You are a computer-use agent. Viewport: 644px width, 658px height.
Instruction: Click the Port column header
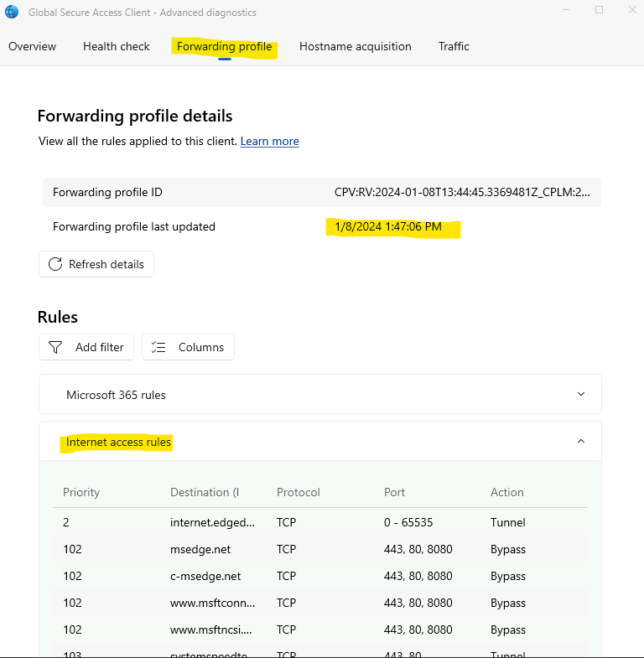(394, 492)
